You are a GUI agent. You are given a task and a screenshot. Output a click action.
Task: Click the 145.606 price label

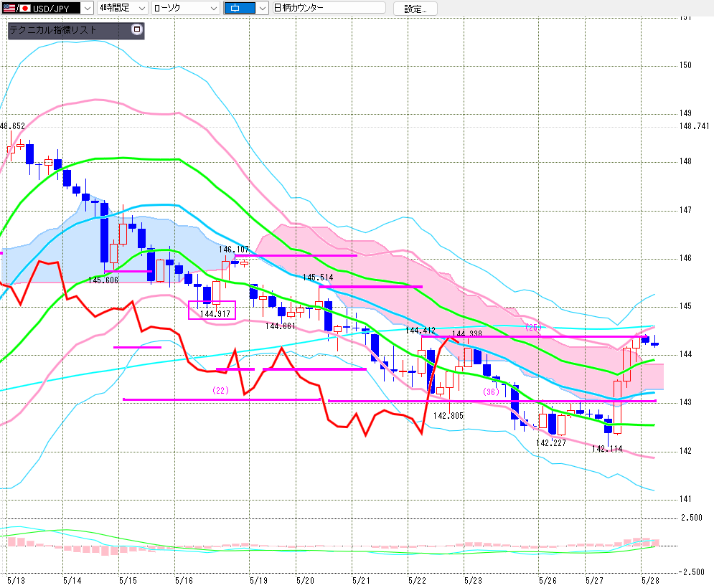[x=103, y=280]
